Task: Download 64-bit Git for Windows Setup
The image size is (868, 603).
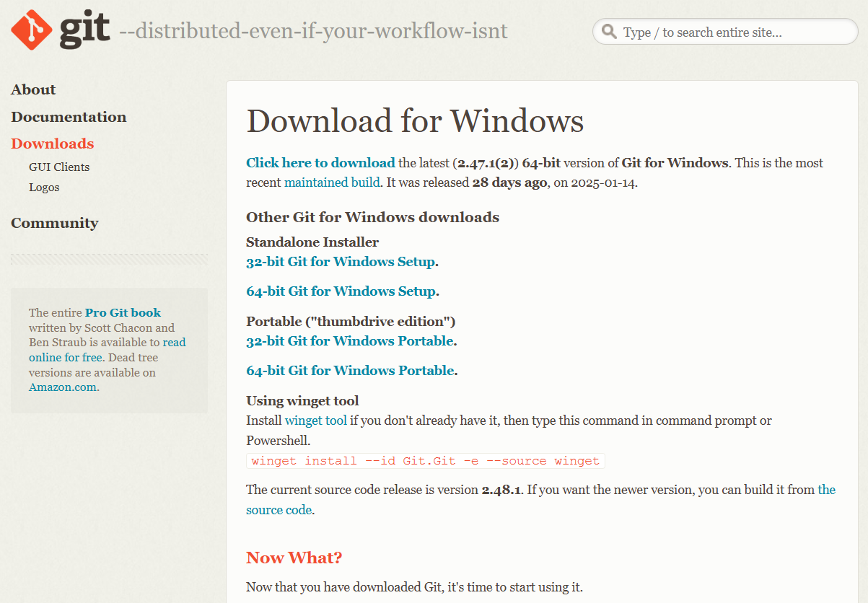Action: point(341,291)
